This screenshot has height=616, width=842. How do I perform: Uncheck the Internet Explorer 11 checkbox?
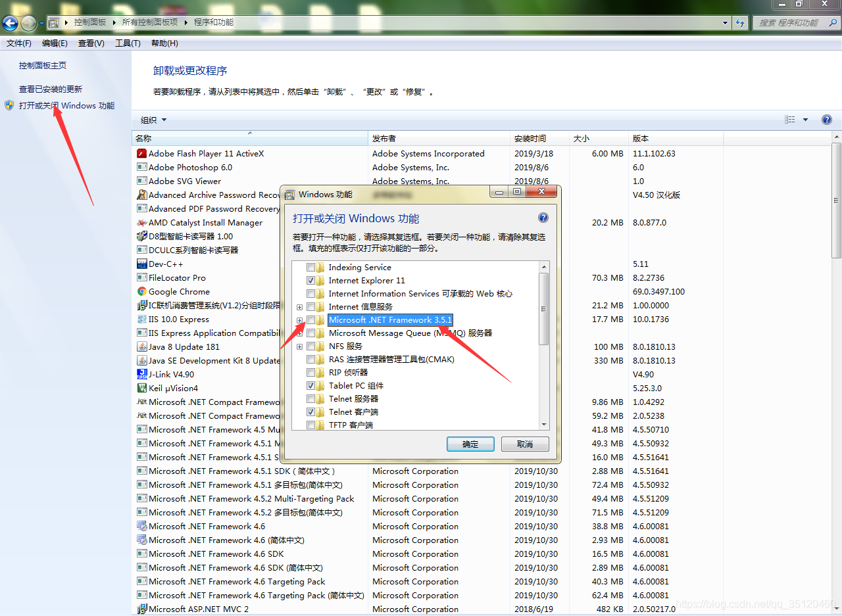coord(310,281)
